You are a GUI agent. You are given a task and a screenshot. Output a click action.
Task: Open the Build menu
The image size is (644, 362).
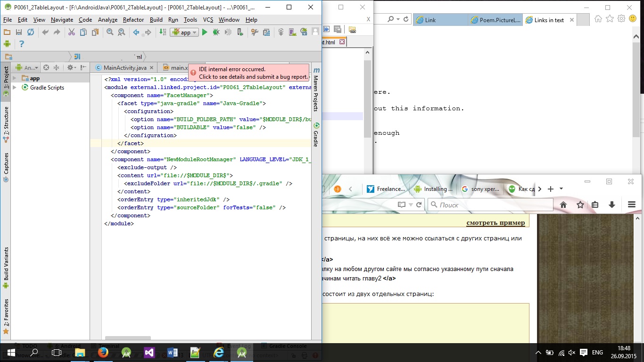[x=156, y=20]
